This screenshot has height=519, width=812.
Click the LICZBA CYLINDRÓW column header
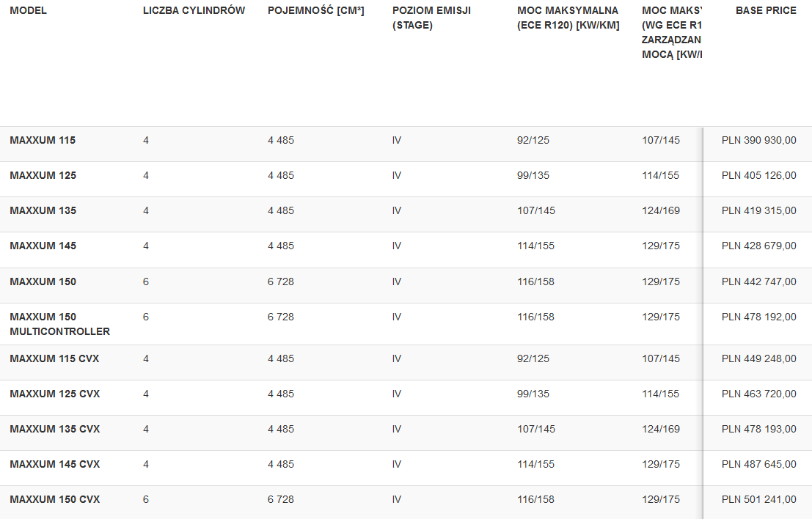pyautogui.click(x=194, y=10)
